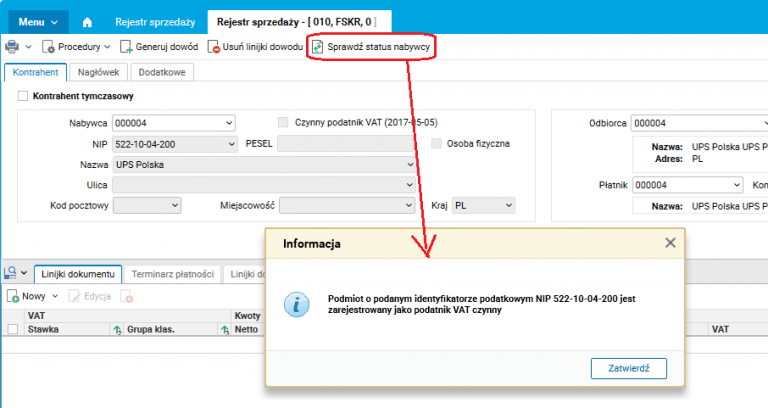Image resolution: width=768 pixels, height=408 pixels.
Task: Go to the home icon tab
Action: pos(87,22)
